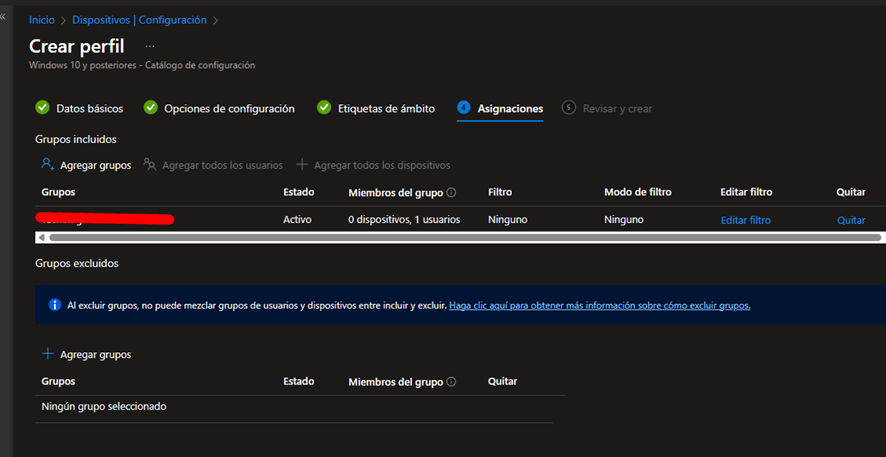Open link about how to exclude groups
This screenshot has height=457, width=886.
[599, 305]
